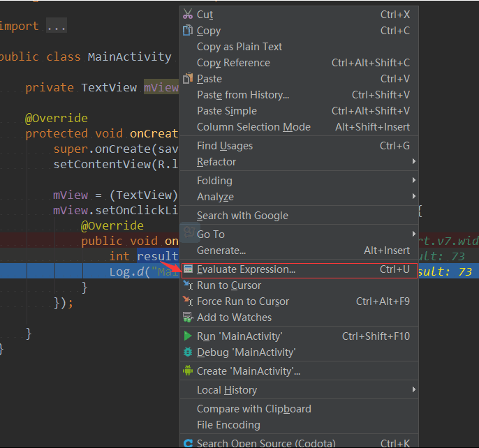Click the Run to Cursor icon
The width and height of the screenshot is (479, 448).
pyautogui.click(x=188, y=285)
